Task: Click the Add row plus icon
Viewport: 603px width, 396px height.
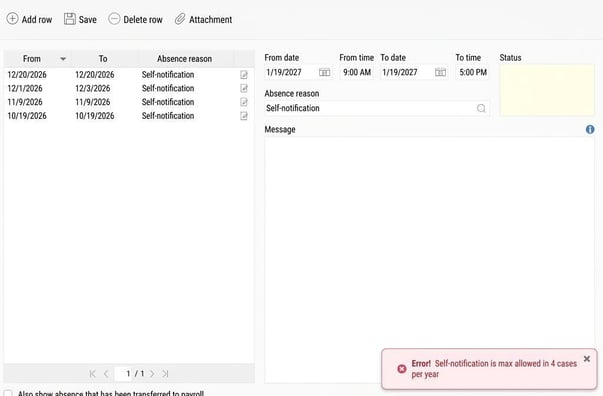Action: click(x=12, y=18)
